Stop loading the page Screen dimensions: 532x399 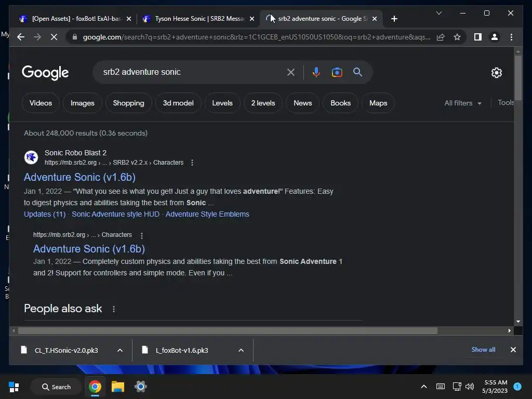point(54,37)
